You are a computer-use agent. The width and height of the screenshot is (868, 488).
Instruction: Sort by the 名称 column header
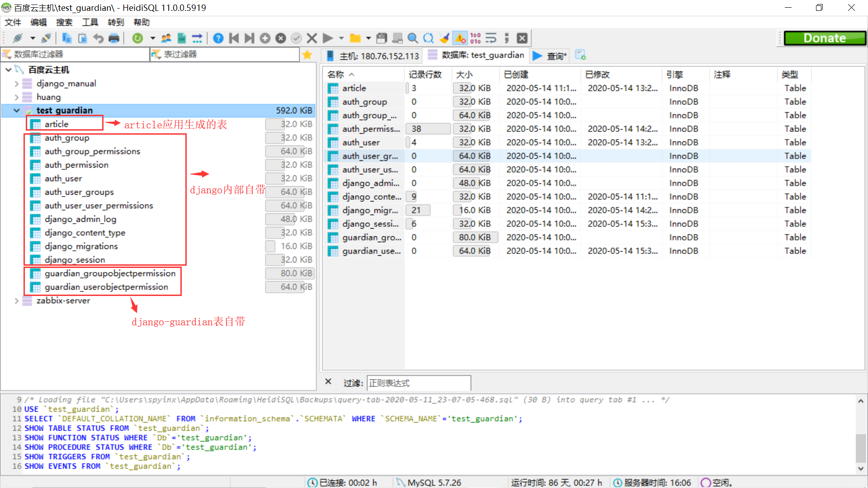(363, 75)
